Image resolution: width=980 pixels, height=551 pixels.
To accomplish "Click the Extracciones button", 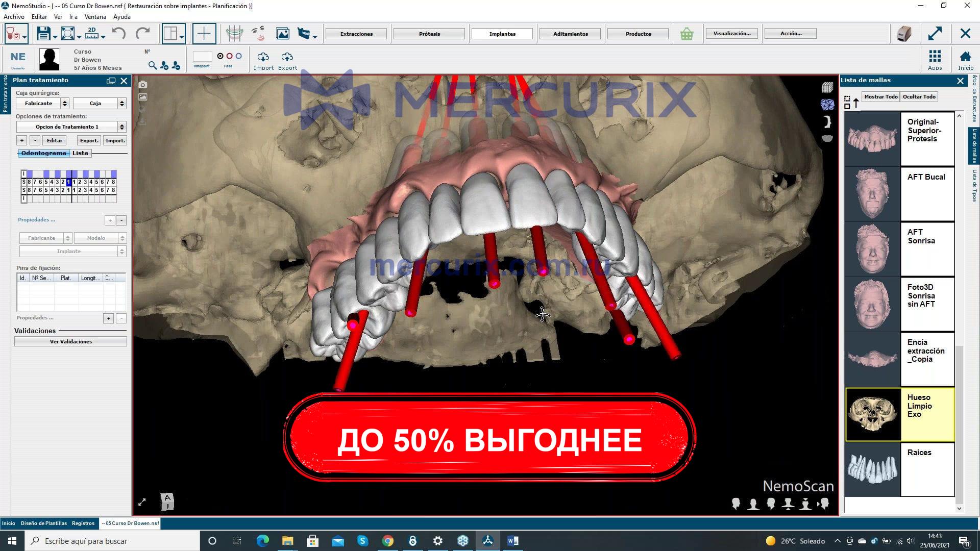I will point(356,34).
